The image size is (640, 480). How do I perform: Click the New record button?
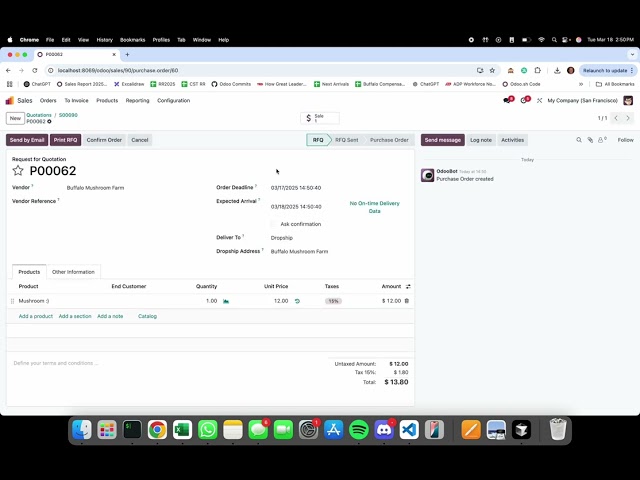(x=15, y=118)
